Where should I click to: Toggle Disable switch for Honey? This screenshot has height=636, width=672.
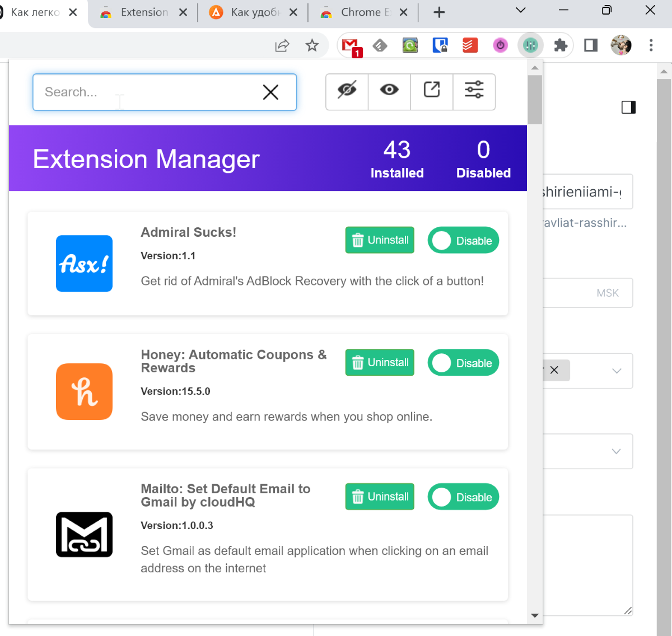[463, 363]
